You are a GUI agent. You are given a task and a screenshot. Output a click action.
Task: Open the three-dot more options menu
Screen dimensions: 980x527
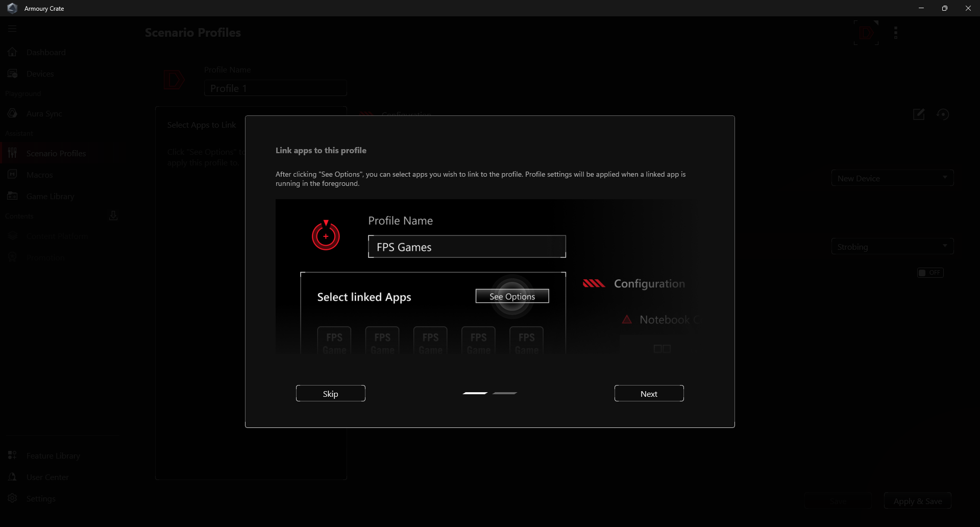point(896,33)
